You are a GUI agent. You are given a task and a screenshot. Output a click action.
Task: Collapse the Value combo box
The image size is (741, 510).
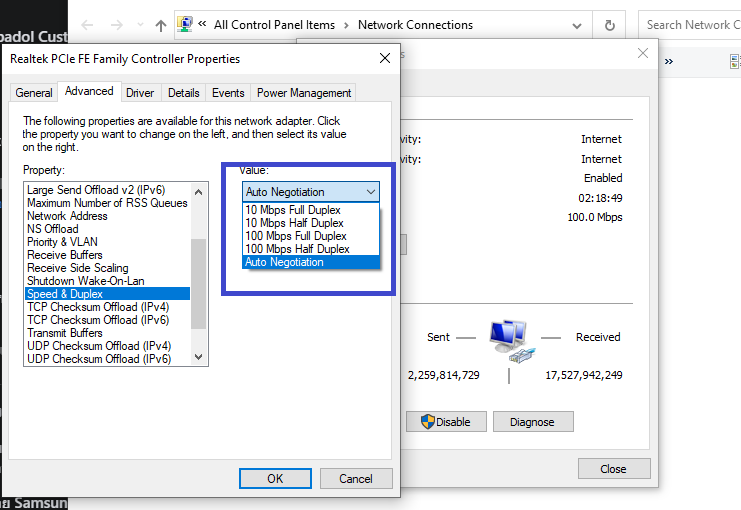(x=370, y=192)
